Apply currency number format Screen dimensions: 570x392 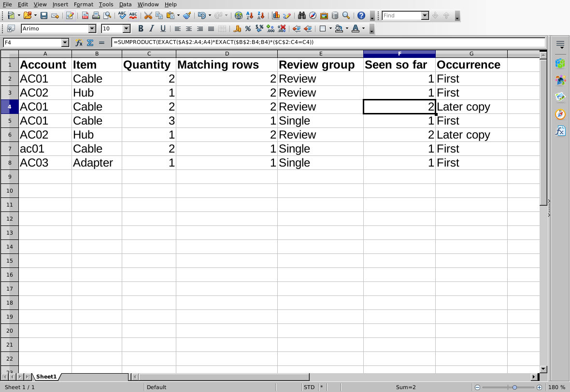coord(237,28)
